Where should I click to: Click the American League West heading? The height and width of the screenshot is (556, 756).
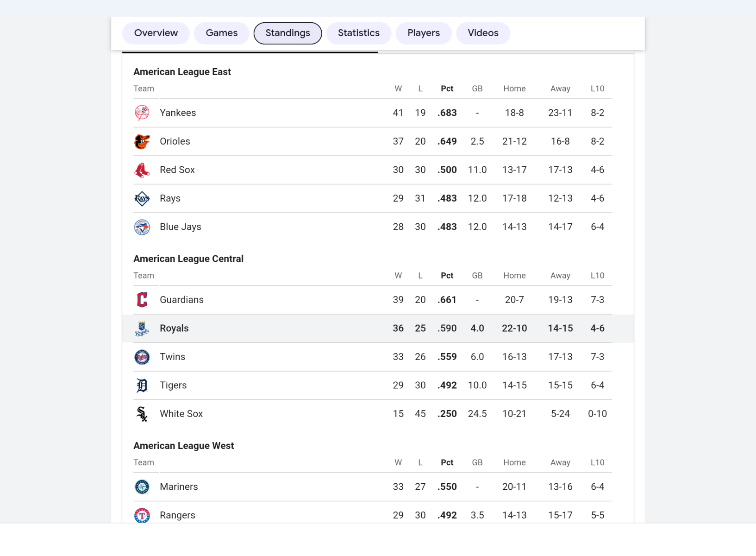184,446
